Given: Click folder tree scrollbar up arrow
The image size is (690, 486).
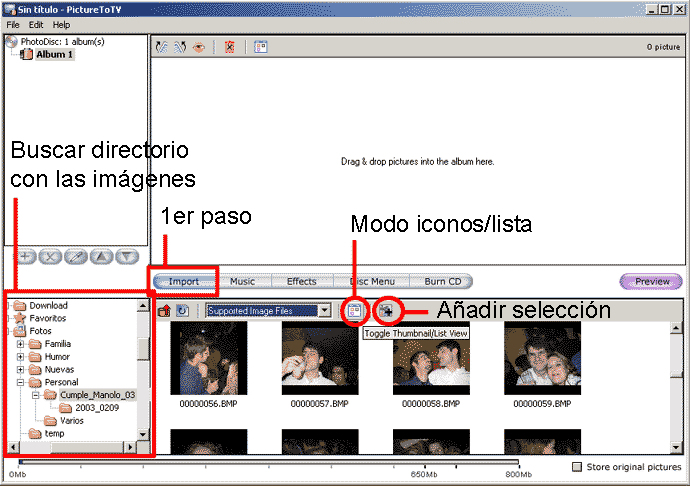Looking at the screenshot, I should tap(143, 305).
